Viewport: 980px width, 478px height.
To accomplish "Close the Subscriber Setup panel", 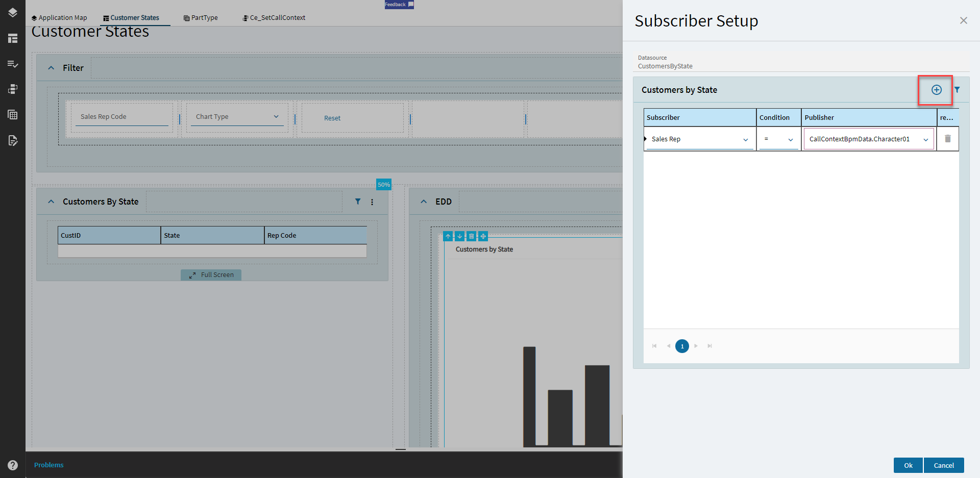I will click(964, 20).
